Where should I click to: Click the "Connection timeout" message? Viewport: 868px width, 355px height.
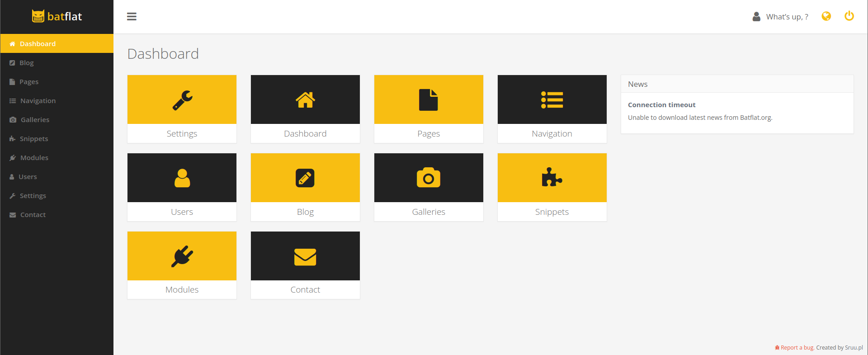(x=661, y=104)
